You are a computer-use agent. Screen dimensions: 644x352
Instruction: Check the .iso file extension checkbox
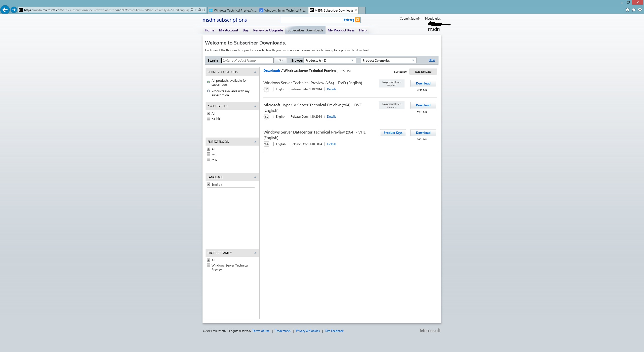click(209, 154)
